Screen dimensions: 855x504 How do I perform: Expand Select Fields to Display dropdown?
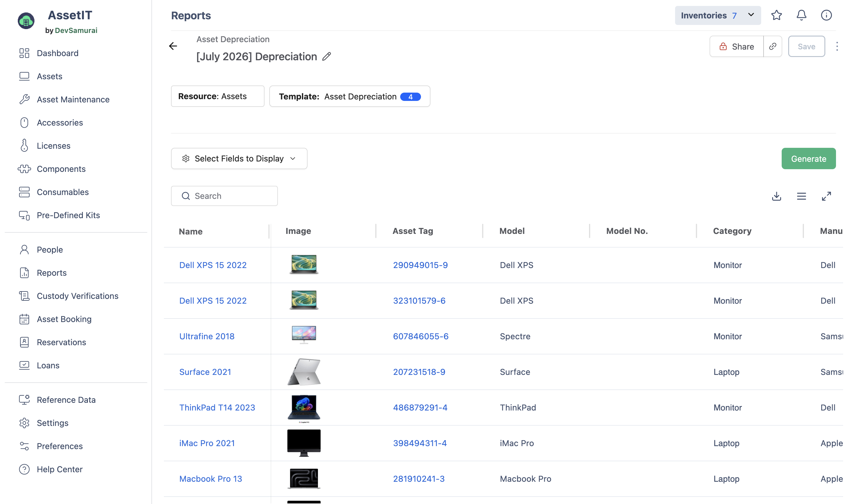pyautogui.click(x=239, y=158)
